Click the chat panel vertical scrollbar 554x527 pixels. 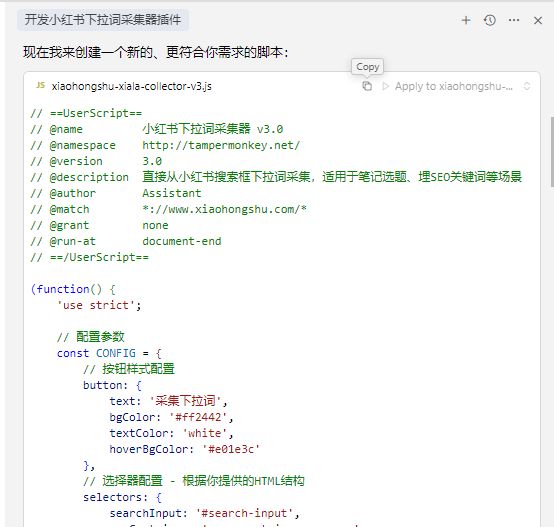point(552,152)
